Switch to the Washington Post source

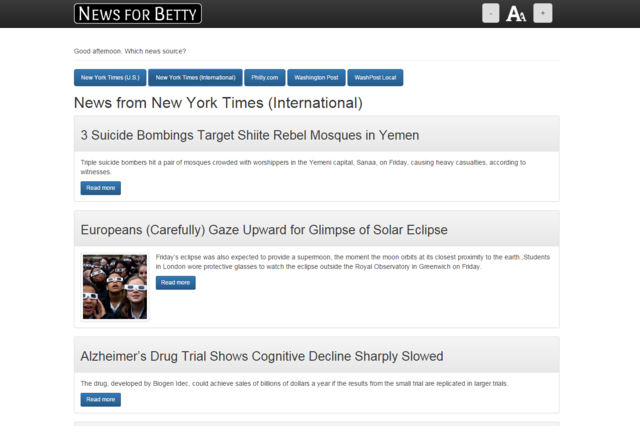pos(316,78)
